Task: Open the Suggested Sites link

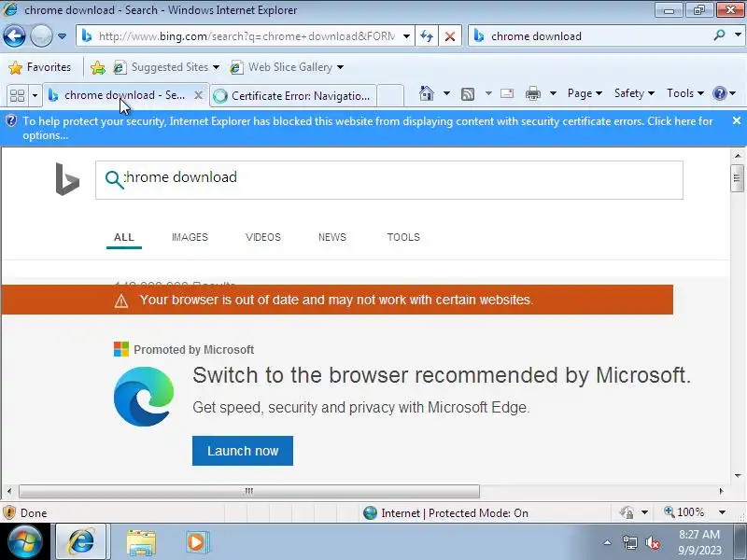Action: (x=166, y=67)
